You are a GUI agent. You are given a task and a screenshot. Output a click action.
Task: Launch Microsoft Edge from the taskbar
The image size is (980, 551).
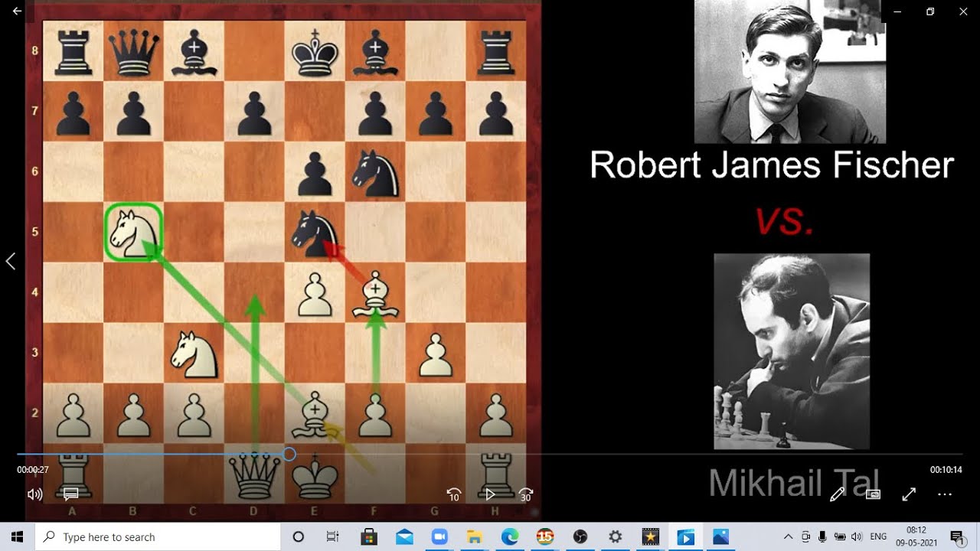tap(510, 536)
